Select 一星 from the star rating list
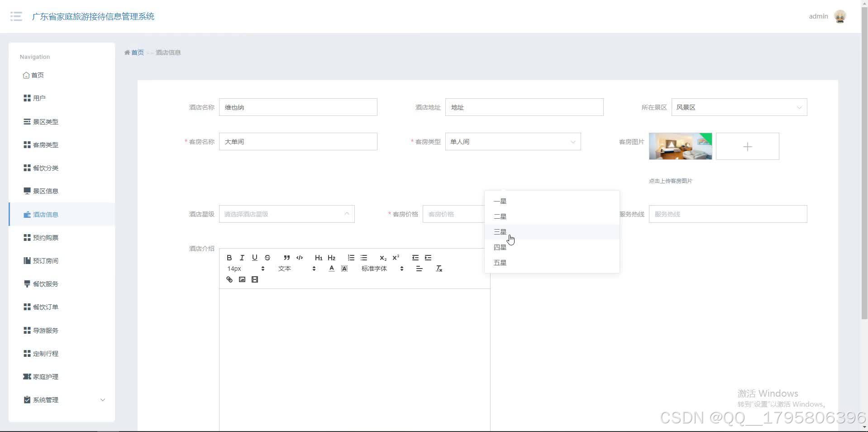This screenshot has height=432, width=868. click(552, 201)
